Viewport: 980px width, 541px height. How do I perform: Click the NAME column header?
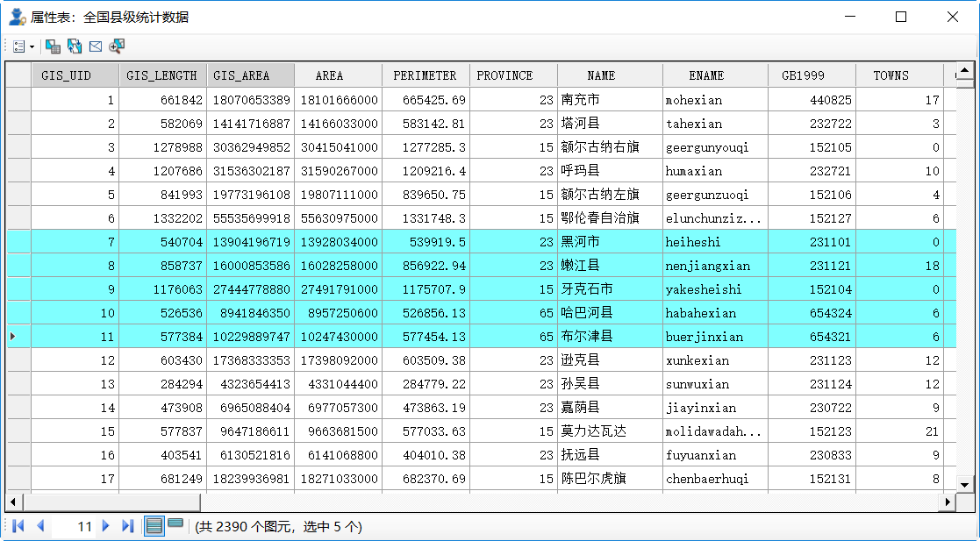coord(610,75)
